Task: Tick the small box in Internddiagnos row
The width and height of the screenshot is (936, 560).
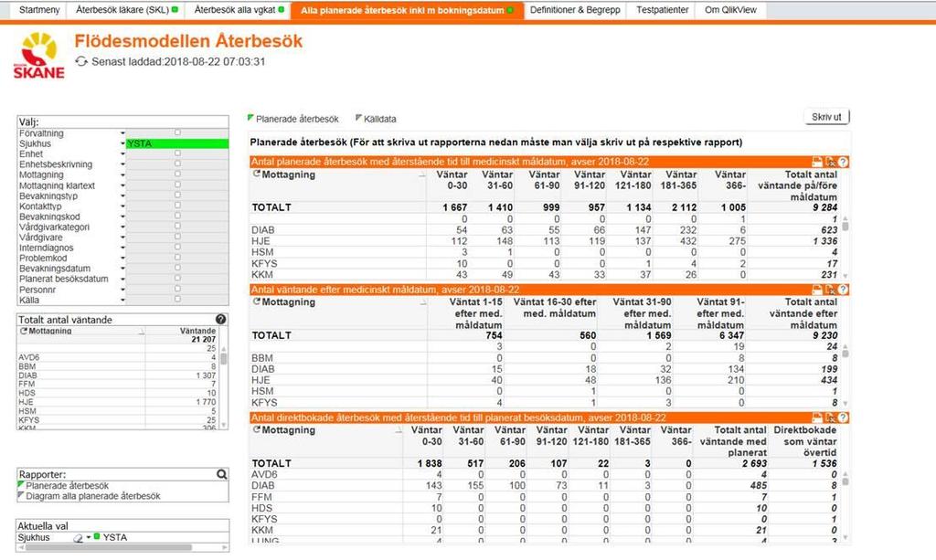Action: point(177,248)
